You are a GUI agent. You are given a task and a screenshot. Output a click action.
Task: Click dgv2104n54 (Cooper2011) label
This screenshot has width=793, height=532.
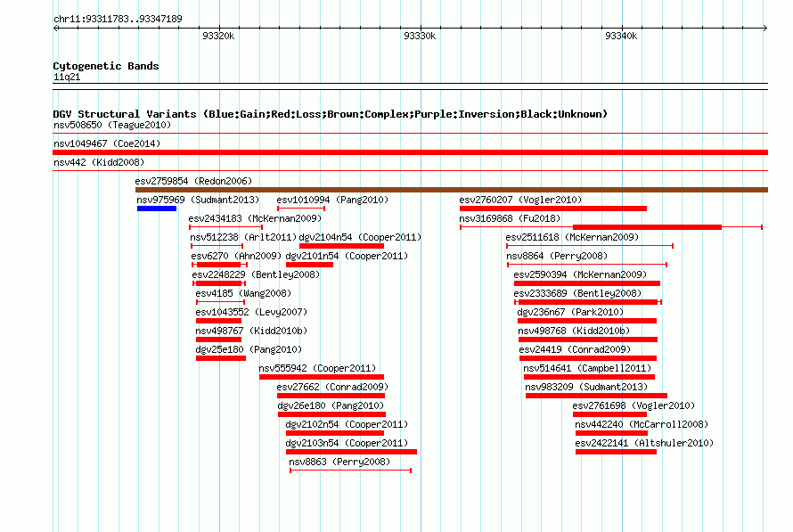(360, 237)
